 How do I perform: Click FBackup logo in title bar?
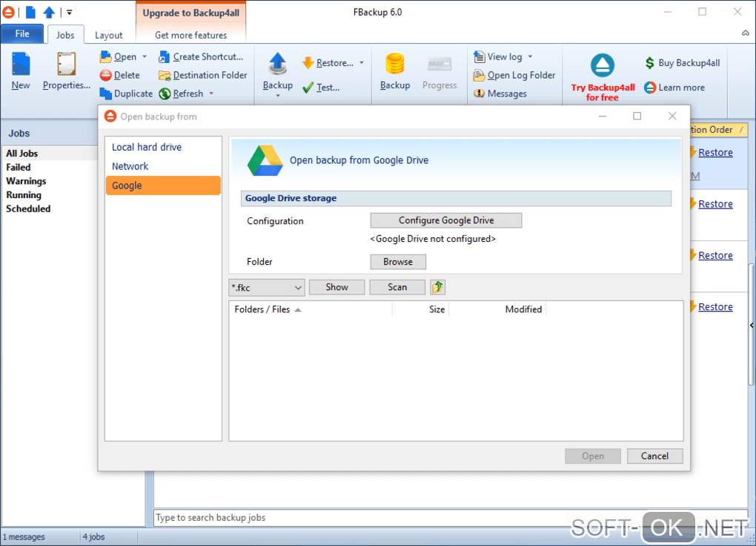tap(8, 12)
